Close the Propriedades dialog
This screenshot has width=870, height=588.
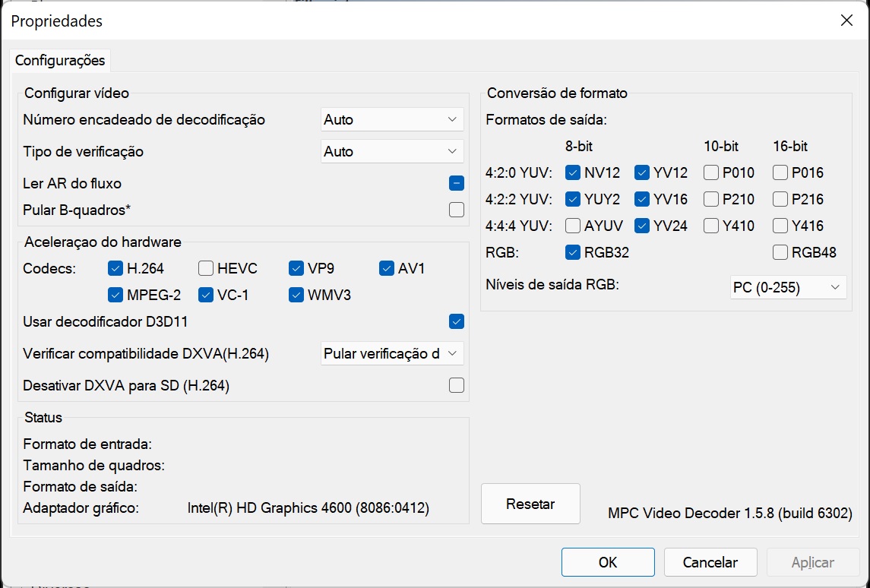pyautogui.click(x=846, y=21)
